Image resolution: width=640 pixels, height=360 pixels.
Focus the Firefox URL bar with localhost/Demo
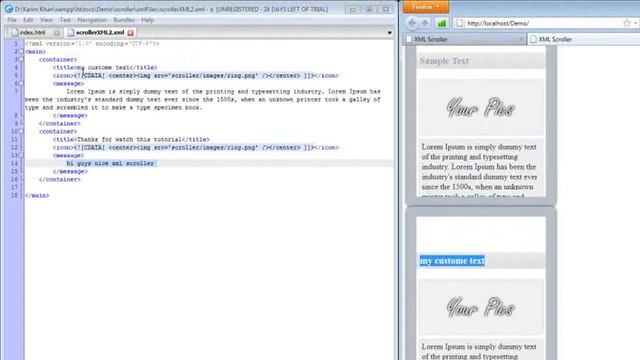543,23
